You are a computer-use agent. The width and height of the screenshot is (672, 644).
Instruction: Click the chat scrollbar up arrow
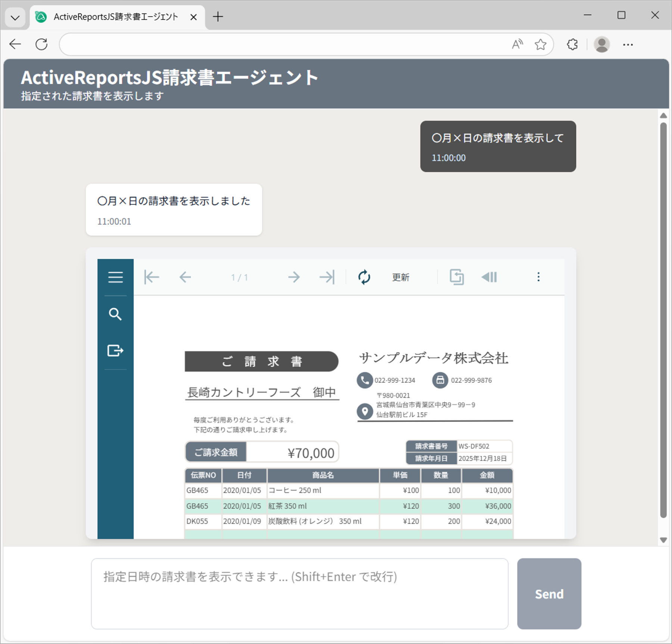(x=663, y=116)
